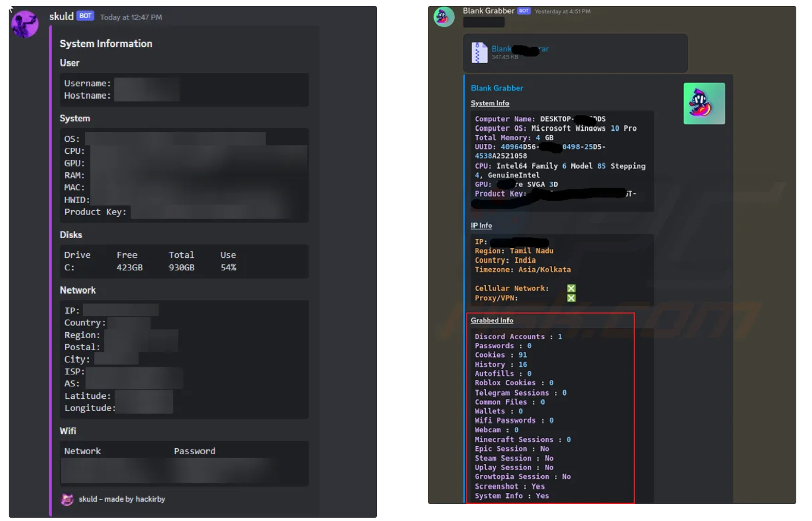Select the 'System Info : Yes' line
The width and height of the screenshot is (812, 521).
pyautogui.click(x=512, y=496)
